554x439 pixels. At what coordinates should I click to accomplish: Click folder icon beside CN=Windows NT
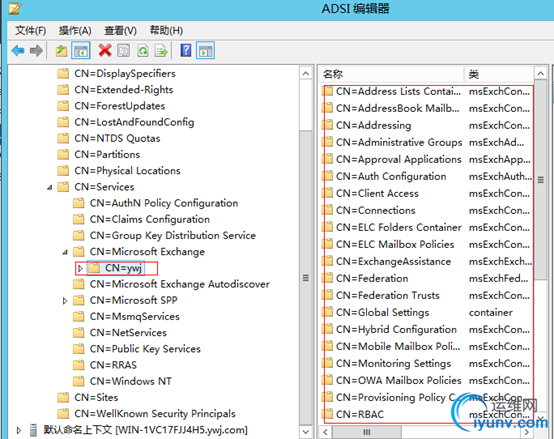point(78,381)
